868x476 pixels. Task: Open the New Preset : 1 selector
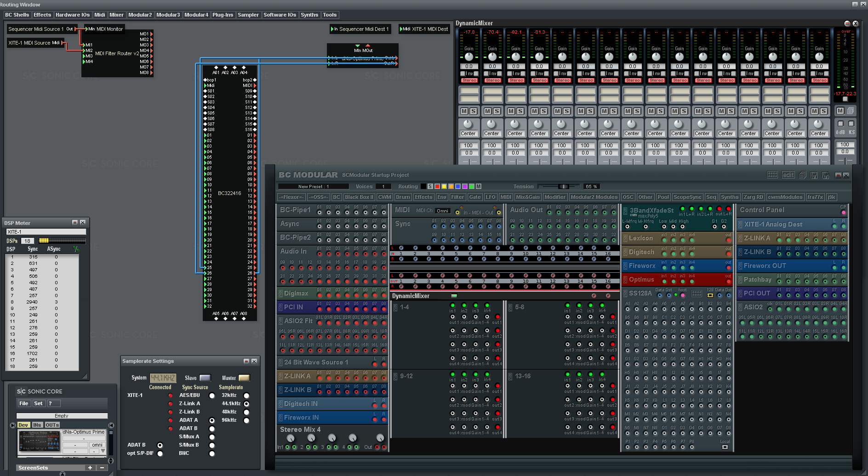tap(314, 186)
